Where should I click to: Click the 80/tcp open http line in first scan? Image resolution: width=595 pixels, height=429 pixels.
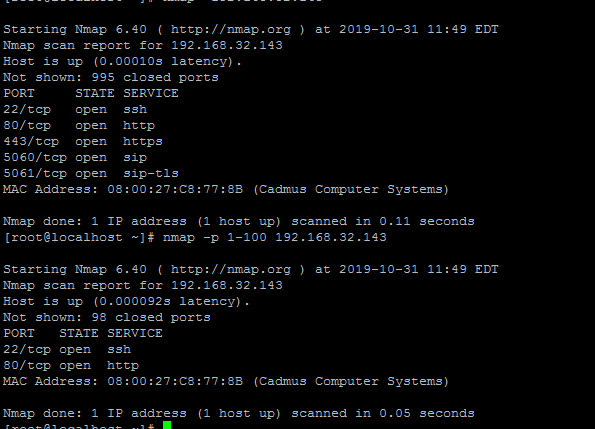pyautogui.click(x=79, y=126)
